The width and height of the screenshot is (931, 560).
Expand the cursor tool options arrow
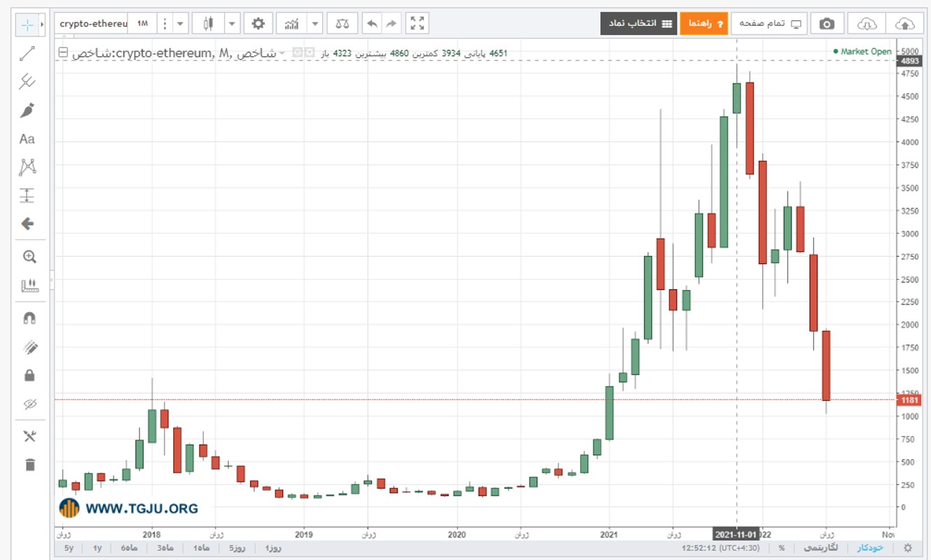click(x=41, y=24)
